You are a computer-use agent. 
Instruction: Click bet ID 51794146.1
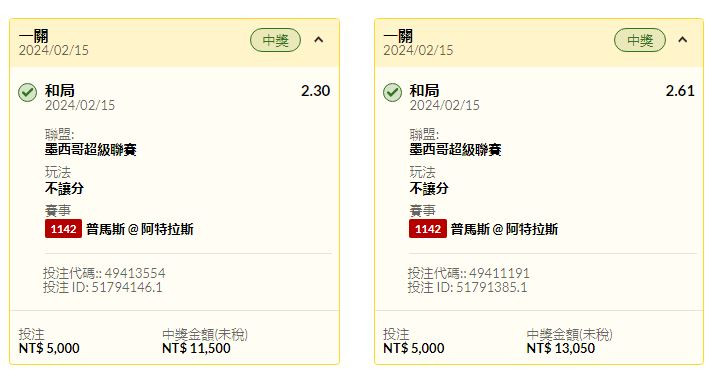click(127, 287)
